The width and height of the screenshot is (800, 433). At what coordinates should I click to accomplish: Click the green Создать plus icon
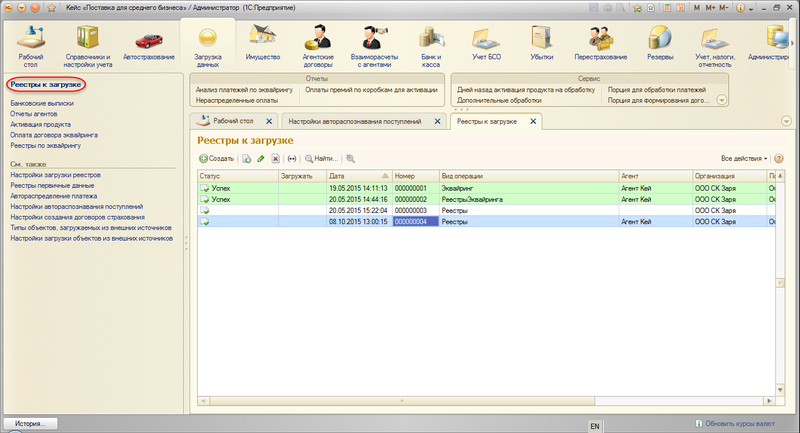204,158
